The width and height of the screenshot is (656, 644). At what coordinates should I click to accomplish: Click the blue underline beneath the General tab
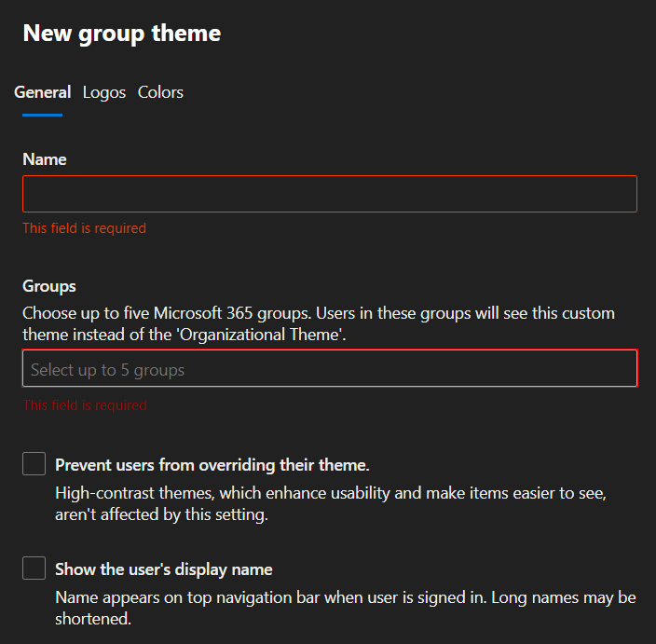(42, 115)
